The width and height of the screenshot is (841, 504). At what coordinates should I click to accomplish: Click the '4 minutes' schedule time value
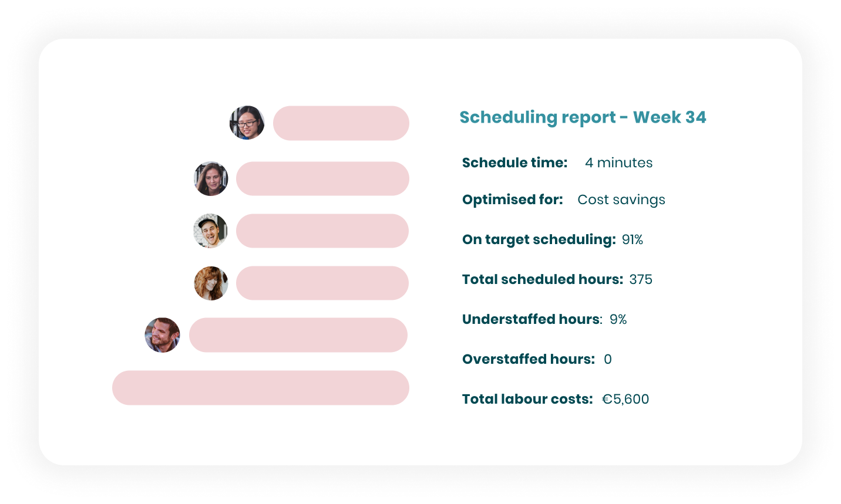618,163
